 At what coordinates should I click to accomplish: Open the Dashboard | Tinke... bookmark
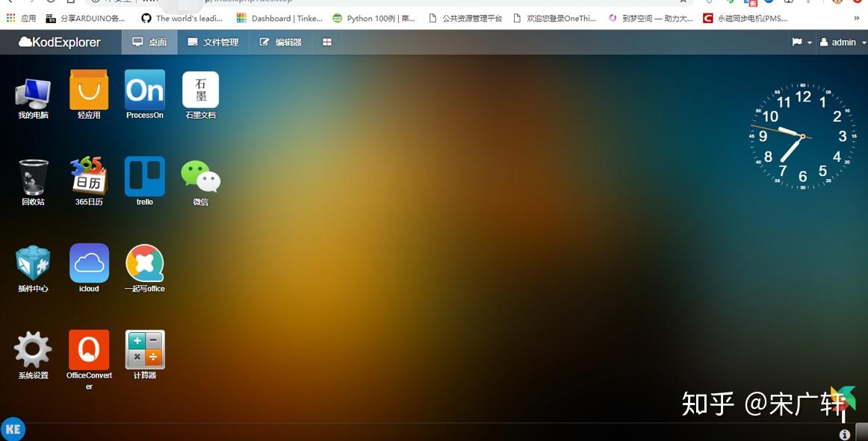tap(279, 18)
